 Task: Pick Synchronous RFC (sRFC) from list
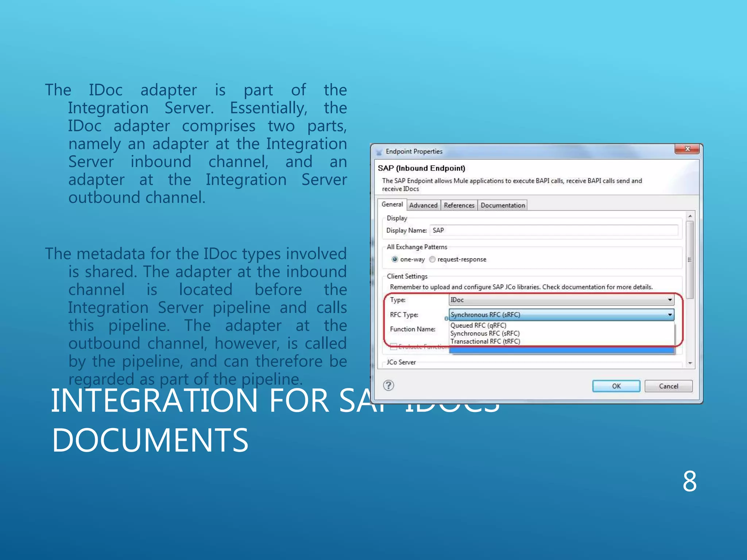pos(485,333)
